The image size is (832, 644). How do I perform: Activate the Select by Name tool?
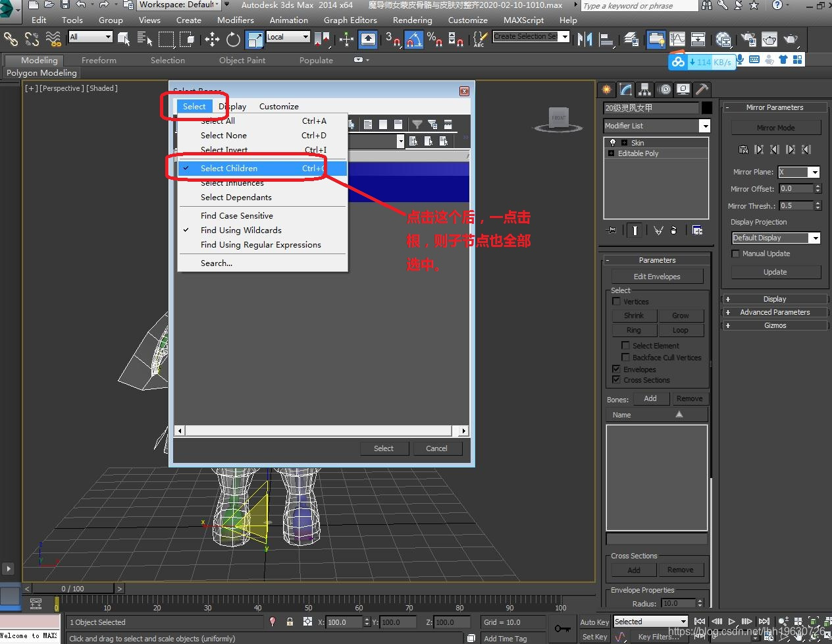point(145,40)
